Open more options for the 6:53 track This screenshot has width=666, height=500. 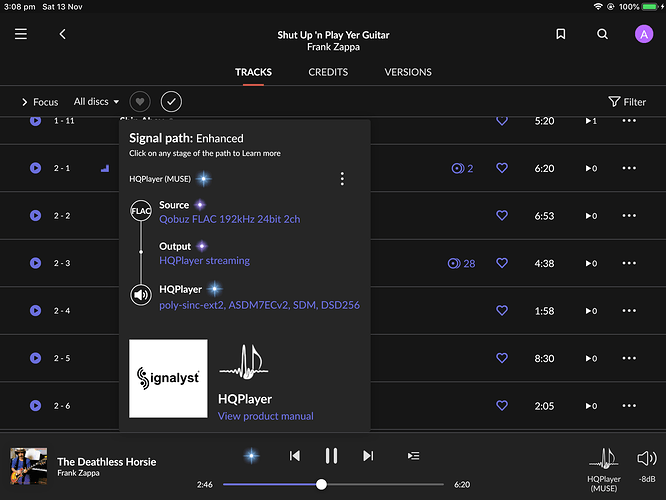coord(629,215)
